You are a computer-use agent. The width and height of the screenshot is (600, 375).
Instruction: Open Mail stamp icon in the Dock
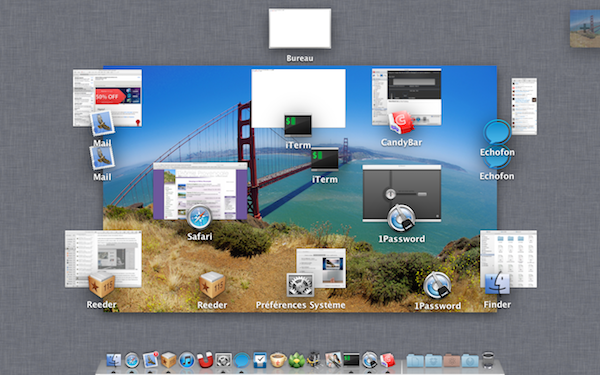(x=150, y=360)
